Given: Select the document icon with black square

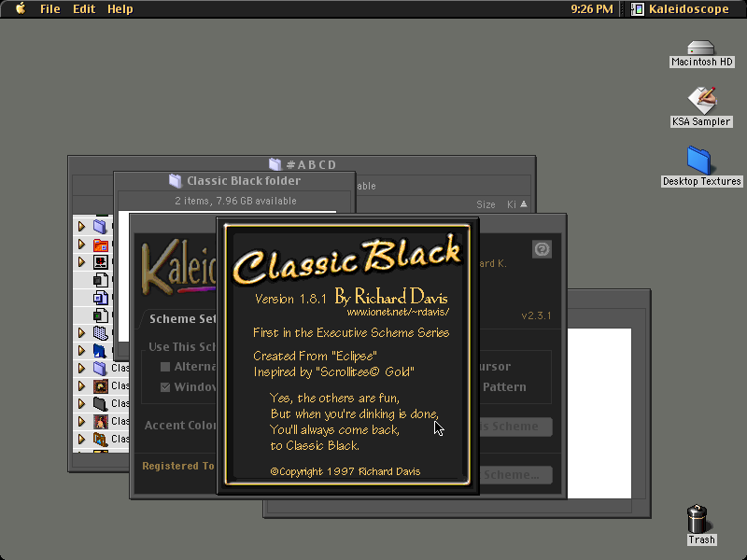Looking at the screenshot, I should [100, 280].
